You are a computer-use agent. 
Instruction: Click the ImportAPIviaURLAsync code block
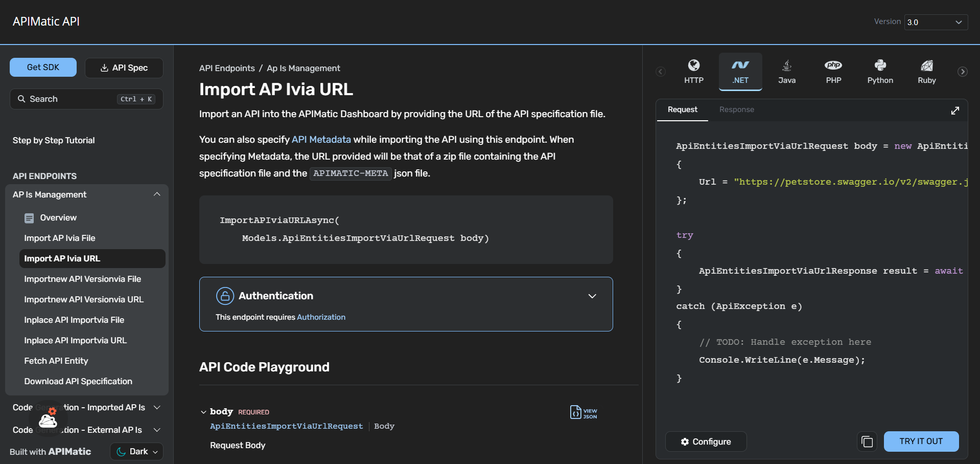406,229
